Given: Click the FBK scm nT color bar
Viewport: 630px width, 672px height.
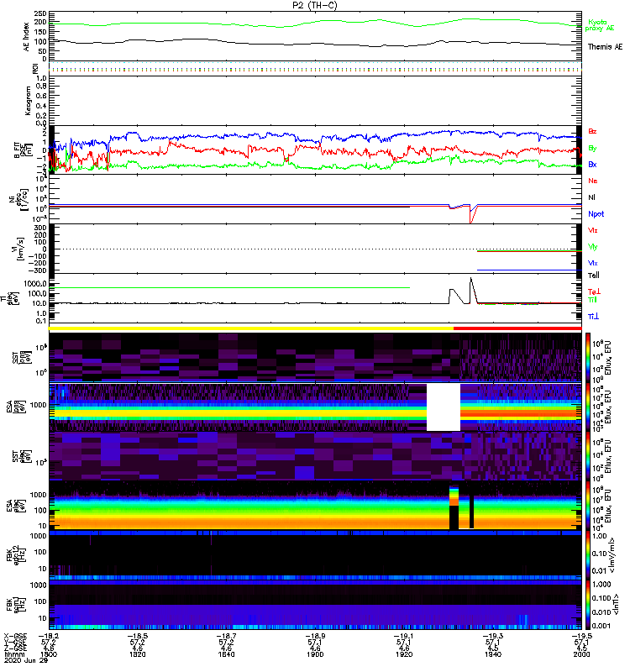Looking at the screenshot, I should point(588,605).
